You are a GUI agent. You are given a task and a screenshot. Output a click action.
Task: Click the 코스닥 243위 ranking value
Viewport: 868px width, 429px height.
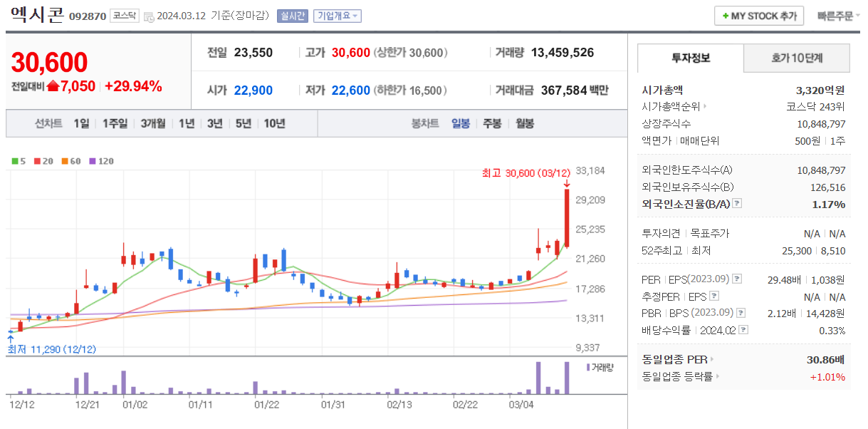click(815, 107)
